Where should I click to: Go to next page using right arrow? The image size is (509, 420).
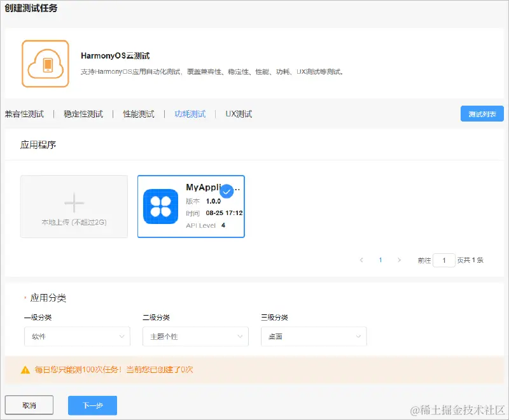[399, 260]
